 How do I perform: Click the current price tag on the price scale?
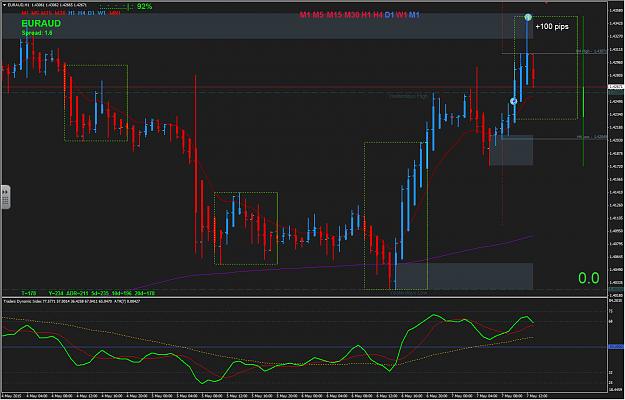click(616, 86)
